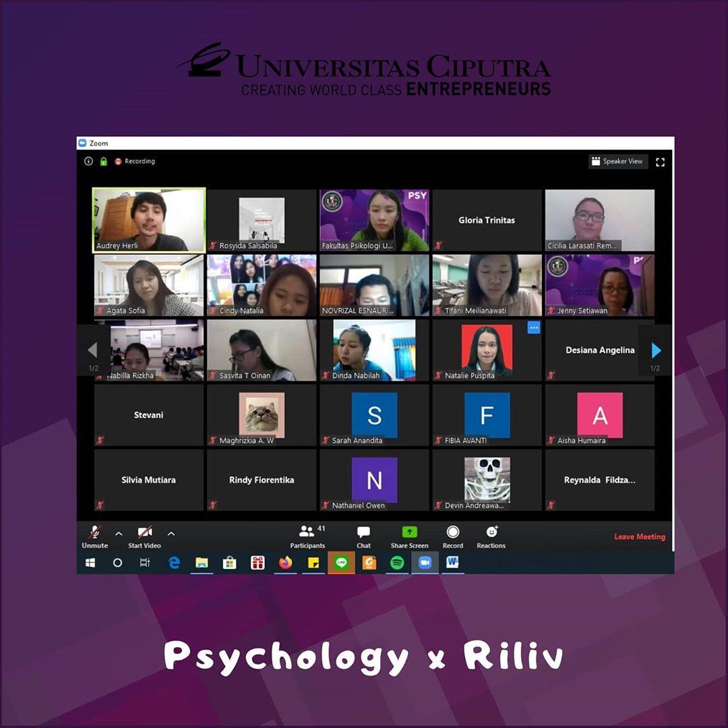This screenshot has height=728, width=728.
Task: Expand audio options arrow beside Unmute
Action: [119, 533]
